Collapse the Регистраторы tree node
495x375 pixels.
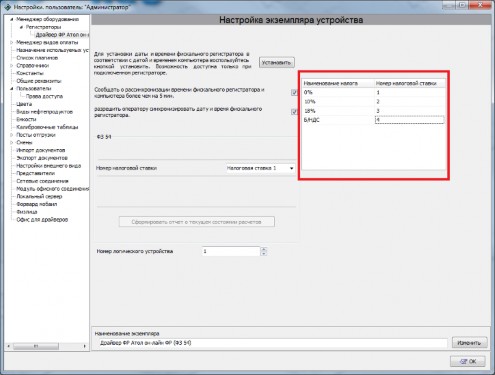(x=21, y=27)
